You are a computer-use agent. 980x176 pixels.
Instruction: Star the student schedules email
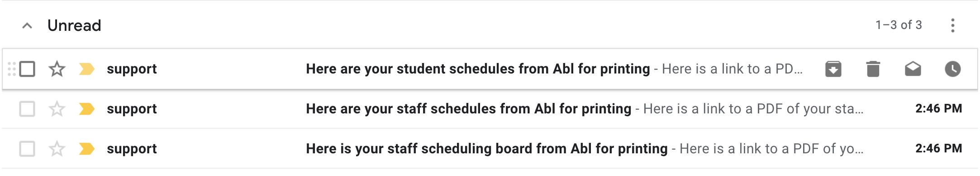pyautogui.click(x=57, y=69)
